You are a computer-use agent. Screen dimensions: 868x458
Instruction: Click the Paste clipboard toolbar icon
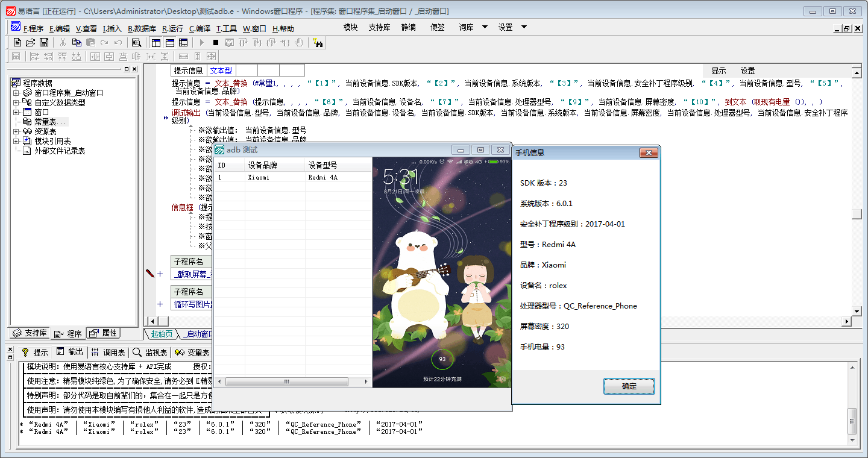coord(90,42)
